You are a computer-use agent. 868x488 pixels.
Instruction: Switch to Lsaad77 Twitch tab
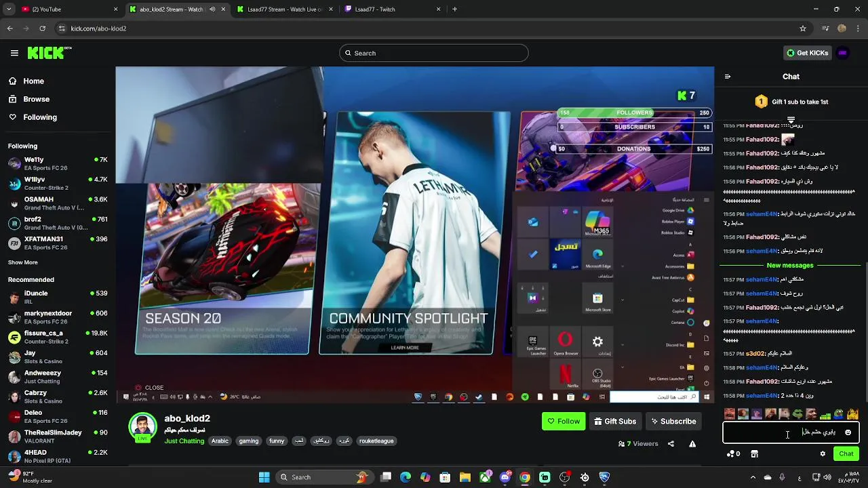[x=393, y=9]
